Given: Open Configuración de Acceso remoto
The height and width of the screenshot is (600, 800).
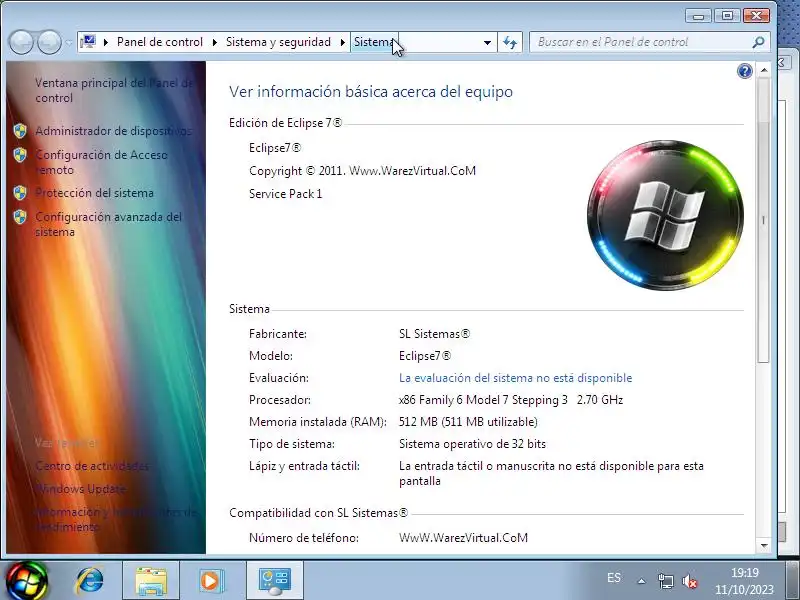Looking at the screenshot, I should pos(101,162).
